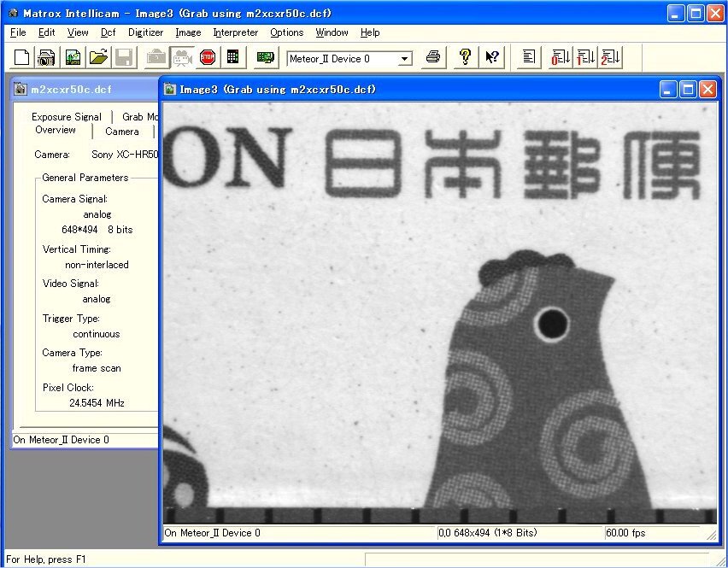
Task: Click the yellow Help question mark icon
Action: 465,58
